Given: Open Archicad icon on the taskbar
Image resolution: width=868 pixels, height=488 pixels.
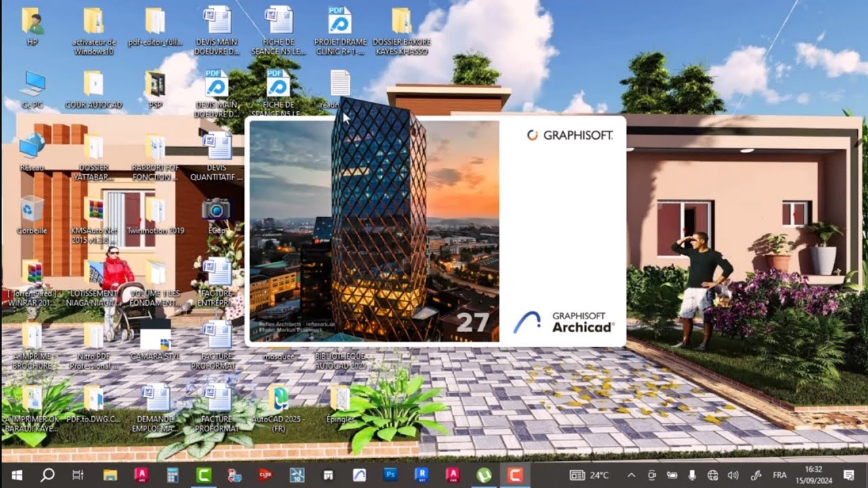Looking at the screenshot, I should [359, 474].
